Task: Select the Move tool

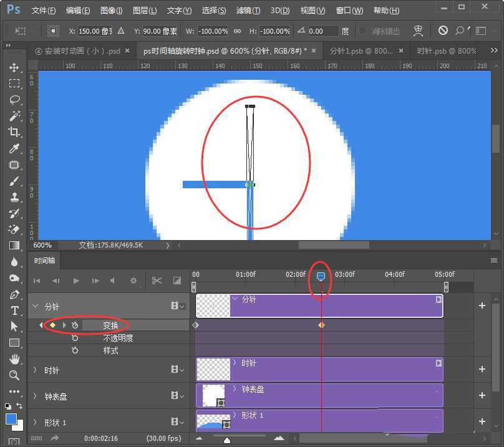Action: pyautogui.click(x=14, y=67)
